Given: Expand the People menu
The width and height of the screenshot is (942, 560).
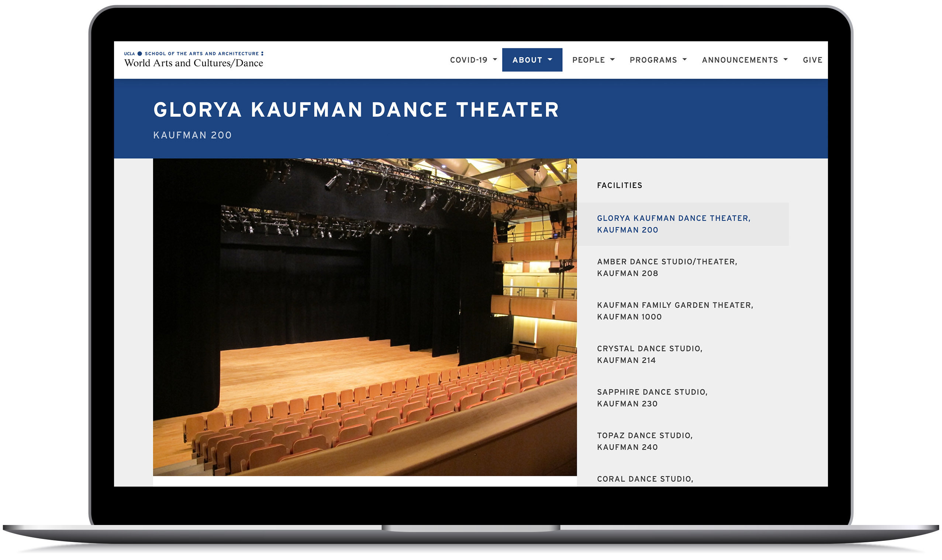Looking at the screenshot, I should [593, 60].
